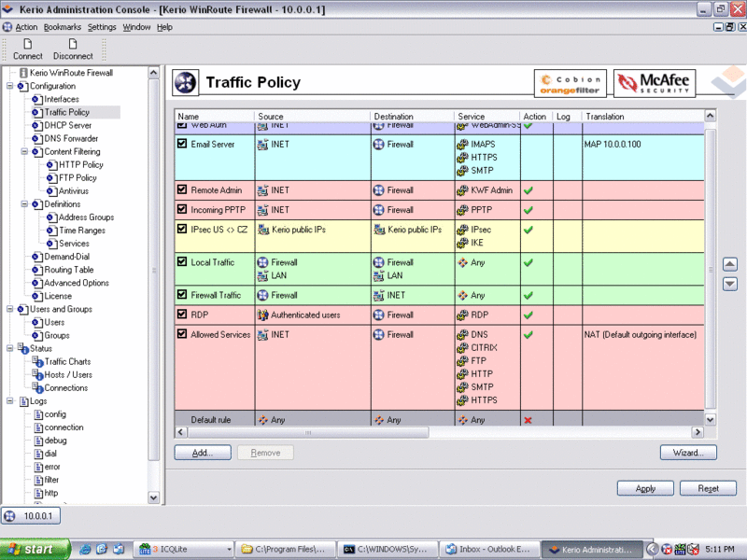This screenshot has width=747, height=560.
Task: Click the Remove button
Action: pyautogui.click(x=265, y=453)
